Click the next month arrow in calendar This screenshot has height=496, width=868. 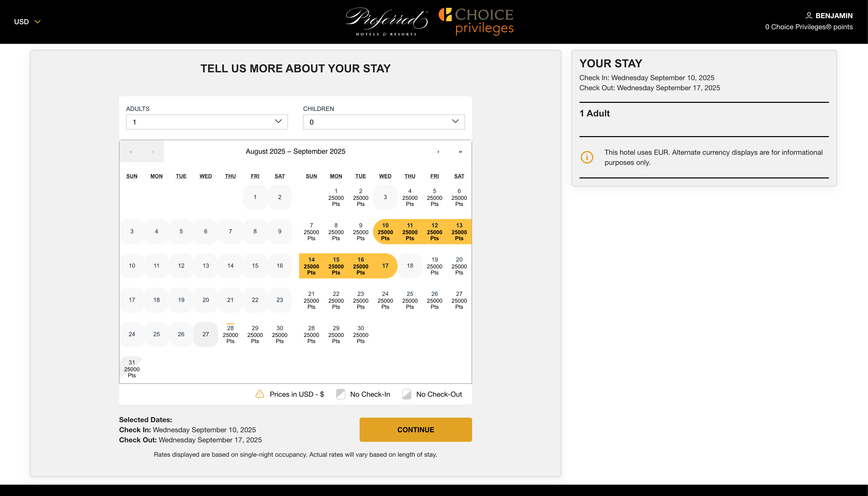[x=438, y=151]
